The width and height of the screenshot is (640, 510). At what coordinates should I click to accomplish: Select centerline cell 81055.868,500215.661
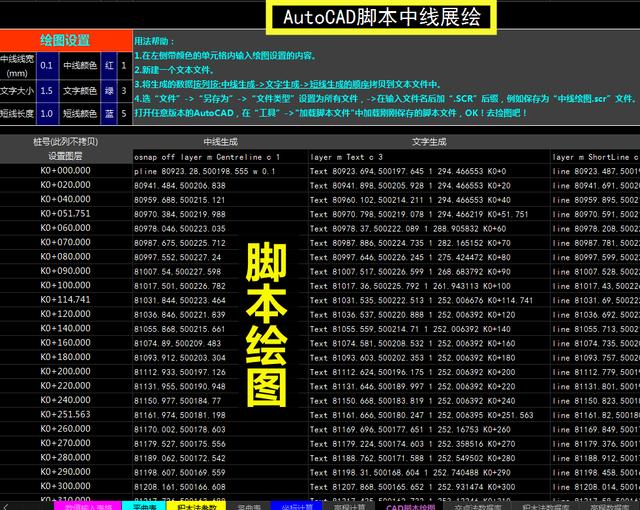click(220, 329)
